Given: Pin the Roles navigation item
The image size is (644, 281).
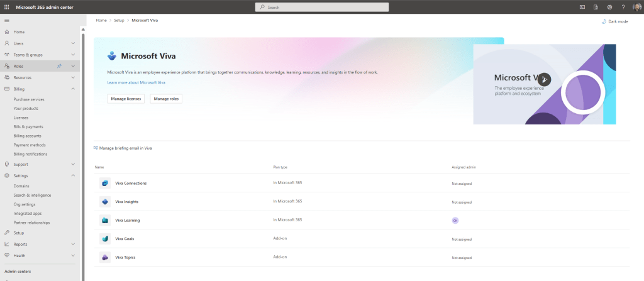Looking at the screenshot, I should pyautogui.click(x=59, y=66).
